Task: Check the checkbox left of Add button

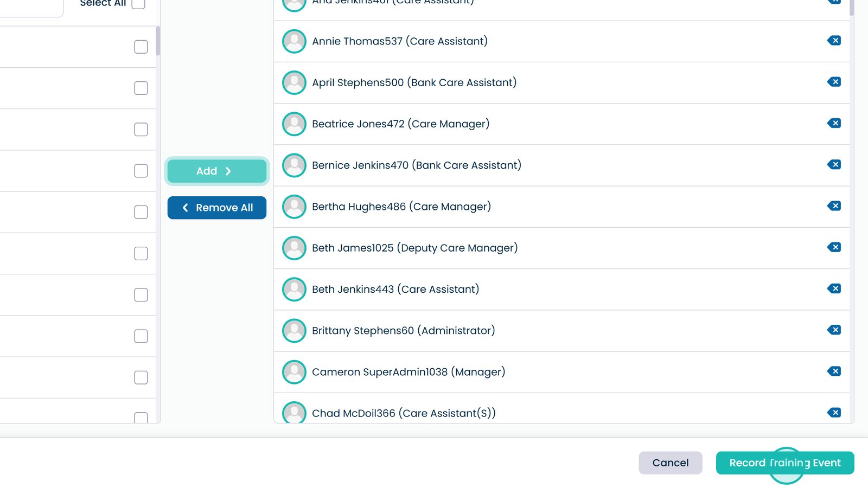Action: click(x=141, y=171)
